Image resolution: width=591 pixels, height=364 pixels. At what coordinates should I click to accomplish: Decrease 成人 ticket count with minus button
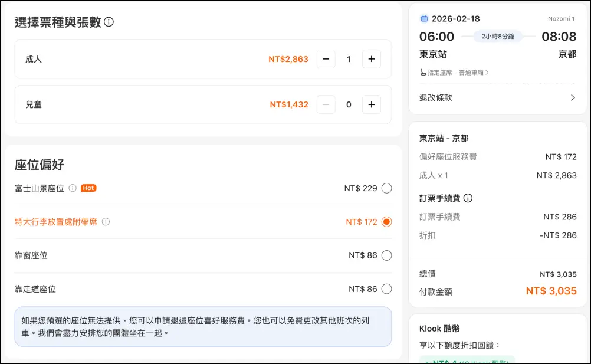326,59
